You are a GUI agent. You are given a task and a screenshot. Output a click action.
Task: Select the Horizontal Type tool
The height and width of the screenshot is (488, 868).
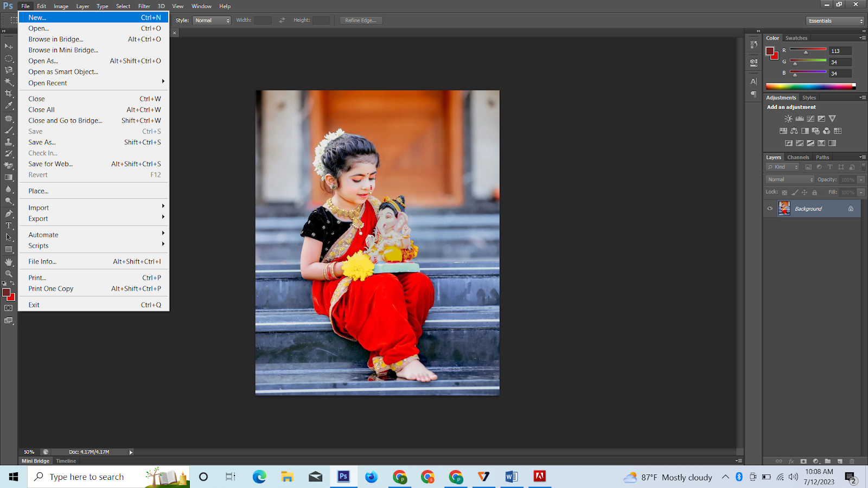[x=9, y=226]
